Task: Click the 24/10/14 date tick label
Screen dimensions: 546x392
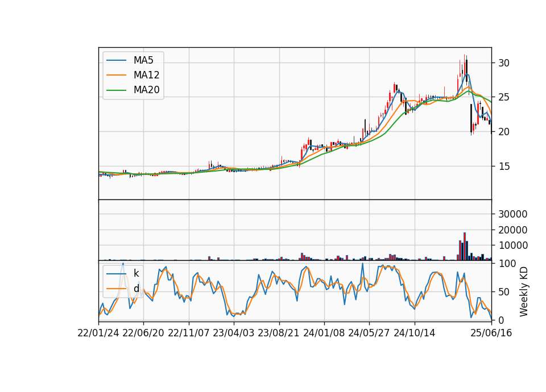Action: pos(415,333)
